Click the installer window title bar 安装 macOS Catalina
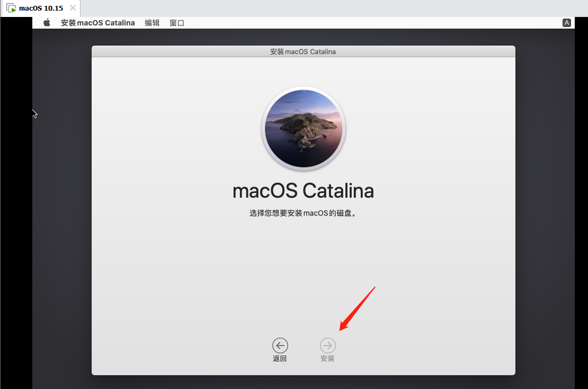 click(304, 51)
